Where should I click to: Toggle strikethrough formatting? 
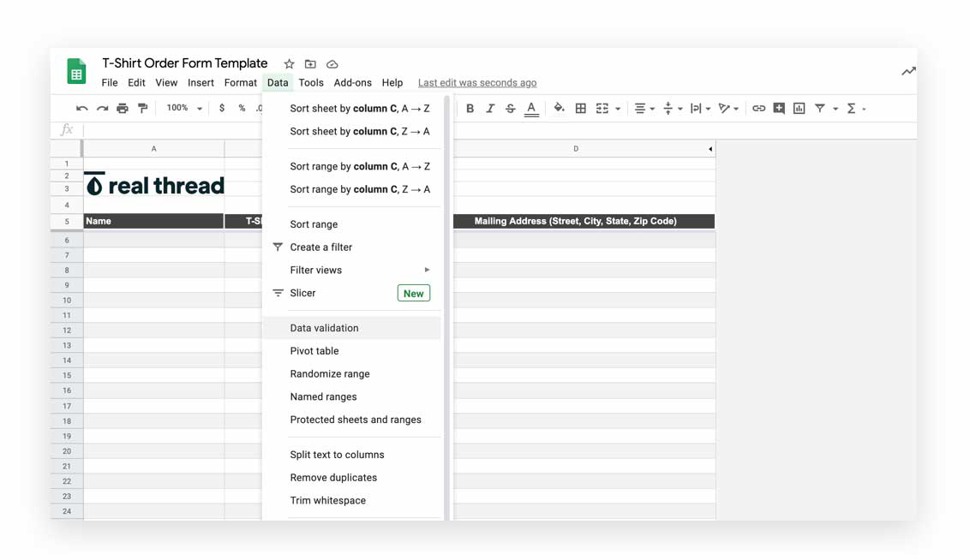point(510,108)
